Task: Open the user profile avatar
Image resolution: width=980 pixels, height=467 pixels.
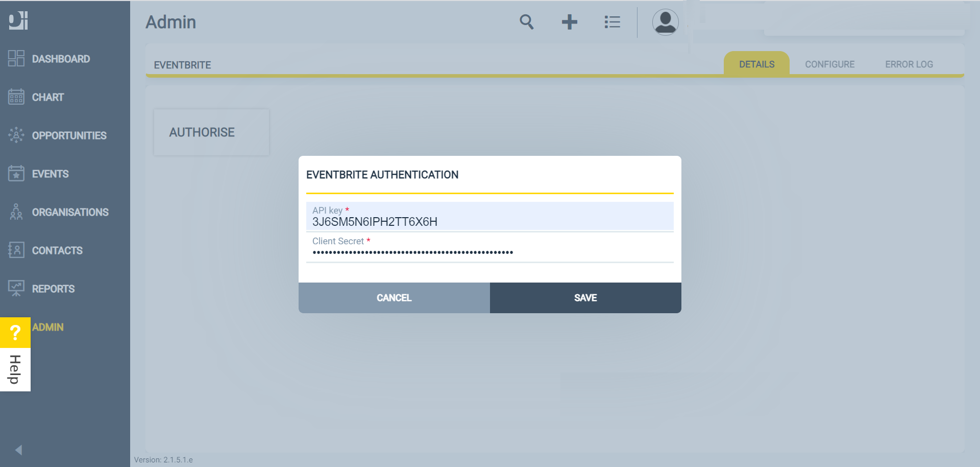Action: pyautogui.click(x=665, y=22)
